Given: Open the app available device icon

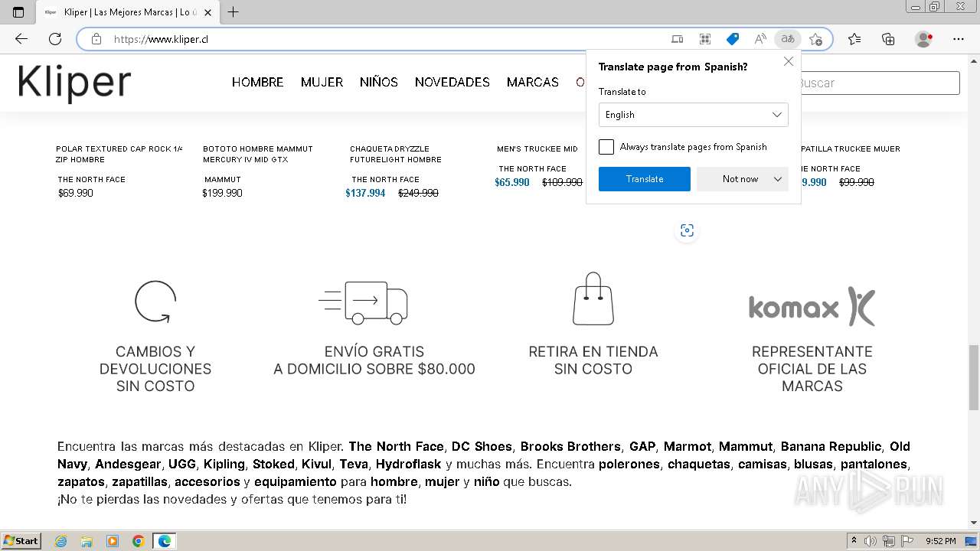Looking at the screenshot, I should [678, 39].
